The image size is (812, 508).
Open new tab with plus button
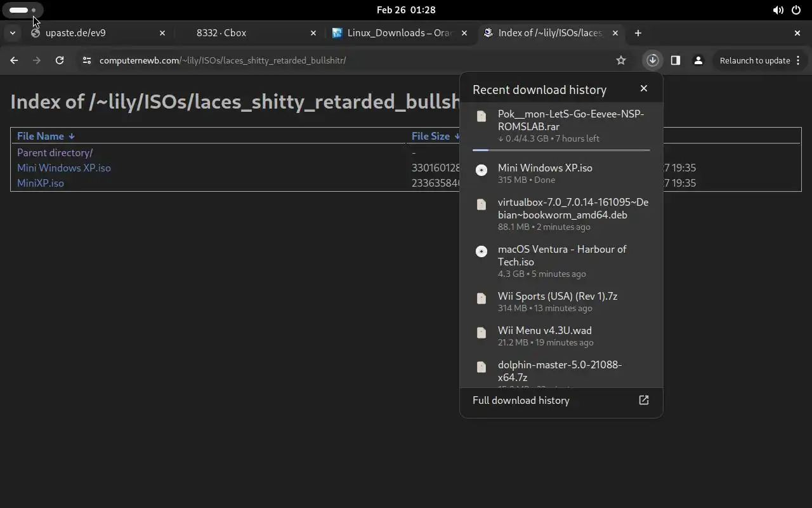638,33
